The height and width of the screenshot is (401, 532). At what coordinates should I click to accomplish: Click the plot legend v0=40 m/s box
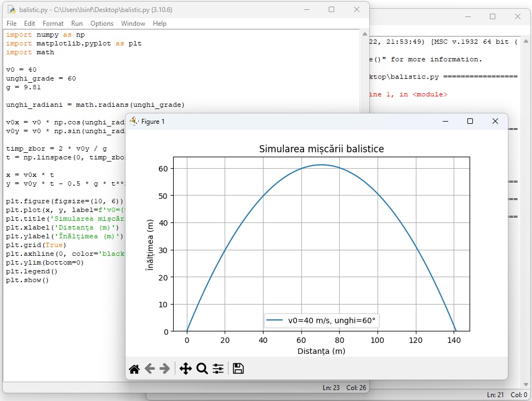pyautogui.click(x=322, y=321)
